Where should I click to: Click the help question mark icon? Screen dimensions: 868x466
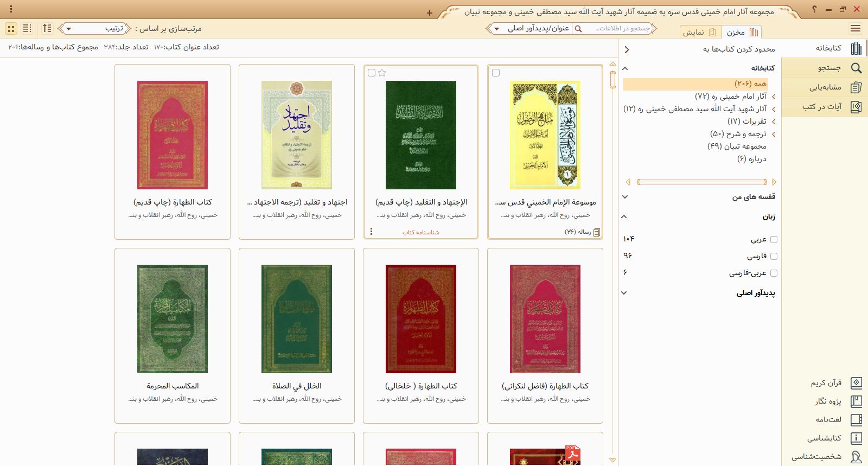tap(814, 9)
